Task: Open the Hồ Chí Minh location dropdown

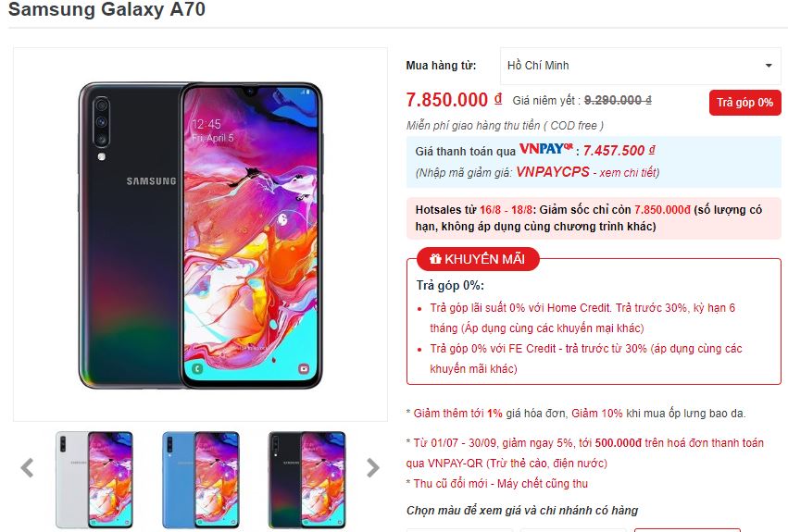Action: pyautogui.click(x=640, y=66)
